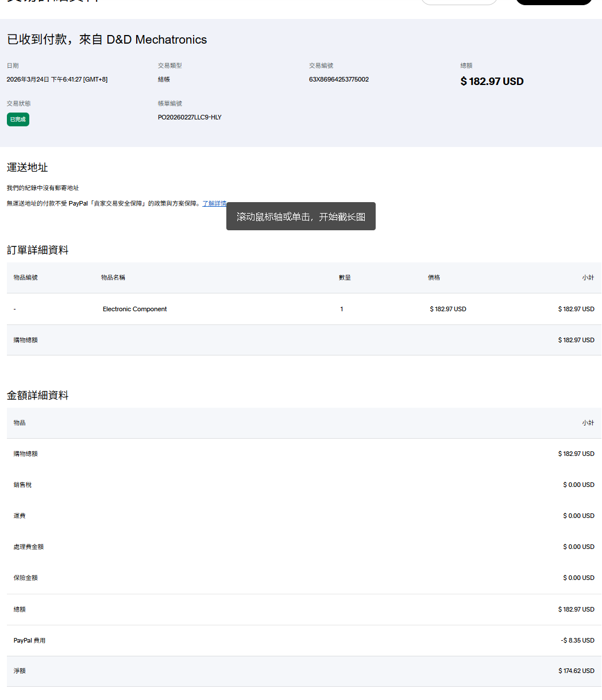Image resolution: width=602 pixels, height=700 pixels.
Task: Click the white outlined button at top
Action: point(459,2)
